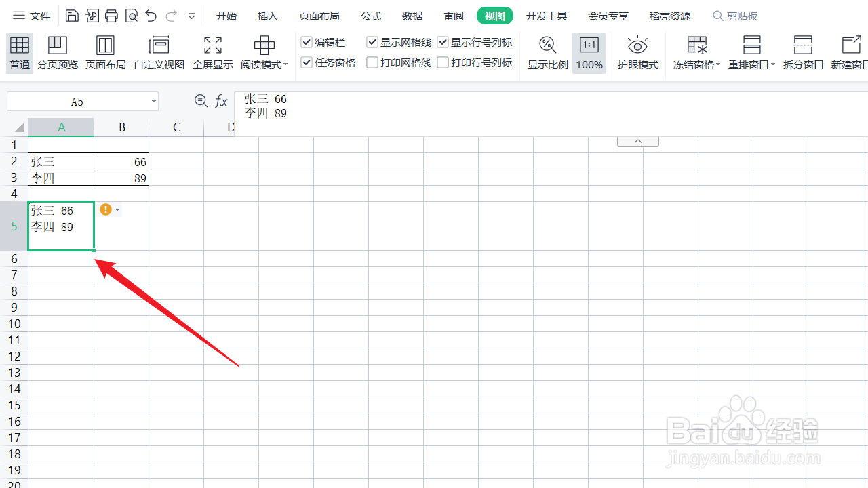The height and width of the screenshot is (488, 868).
Task: Switch to the 数据 tab
Action: (412, 16)
